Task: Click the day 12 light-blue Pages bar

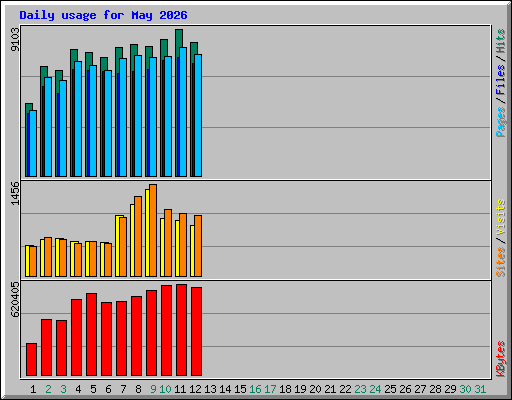Action: [198, 115]
